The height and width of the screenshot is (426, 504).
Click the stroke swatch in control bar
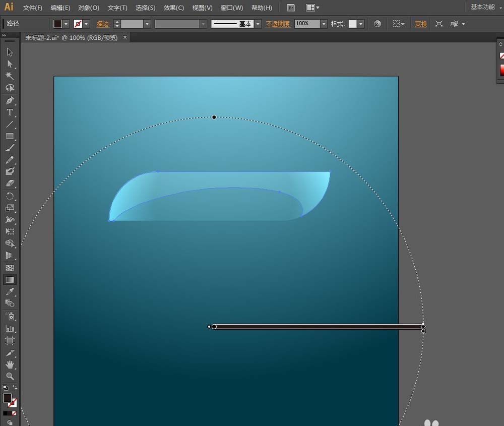(78, 24)
